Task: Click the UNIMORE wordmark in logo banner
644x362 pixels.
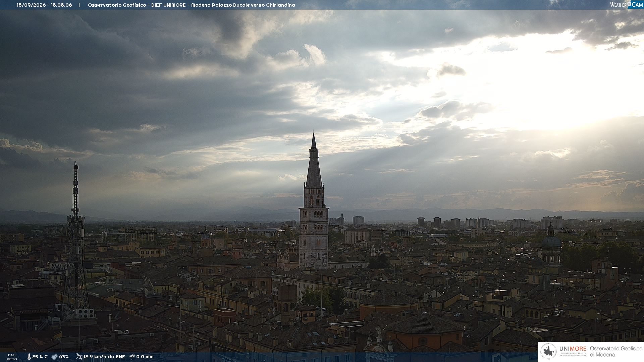Action: pyautogui.click(x=573, y=349)
